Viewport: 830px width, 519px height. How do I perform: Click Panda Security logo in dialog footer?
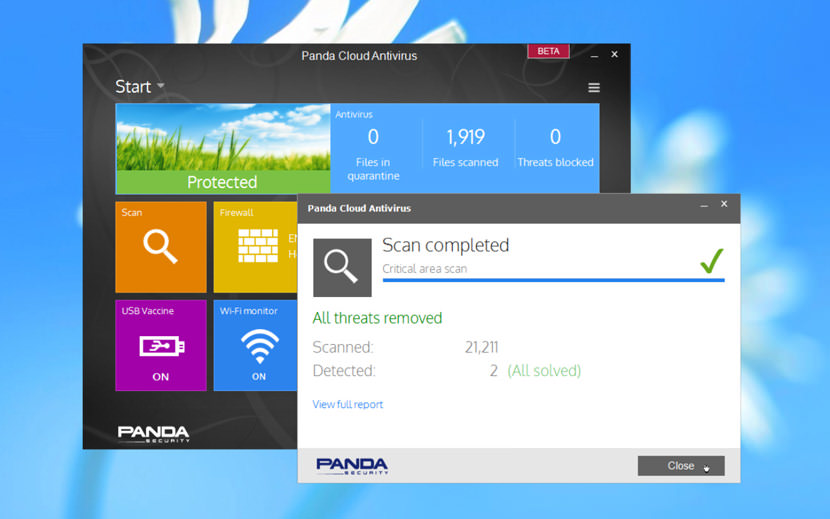352,466
